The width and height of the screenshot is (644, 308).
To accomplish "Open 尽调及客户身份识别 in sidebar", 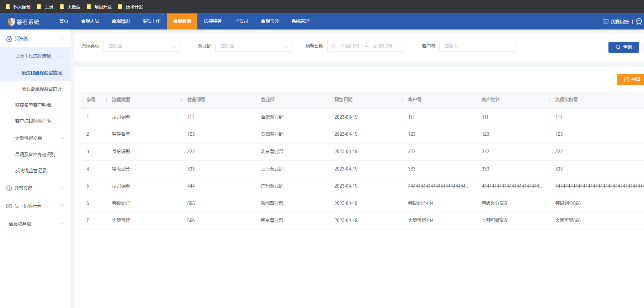I will click(35, 155).
